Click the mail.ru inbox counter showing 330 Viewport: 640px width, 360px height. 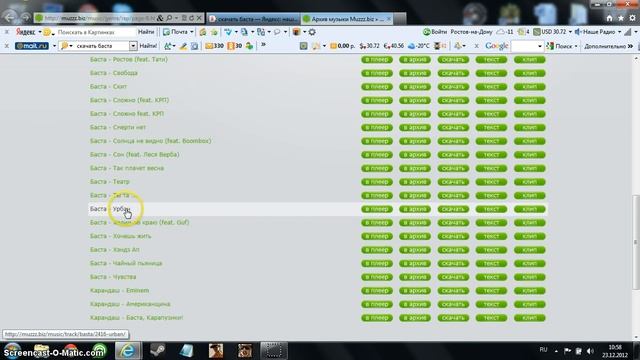(x=215, y=46)
